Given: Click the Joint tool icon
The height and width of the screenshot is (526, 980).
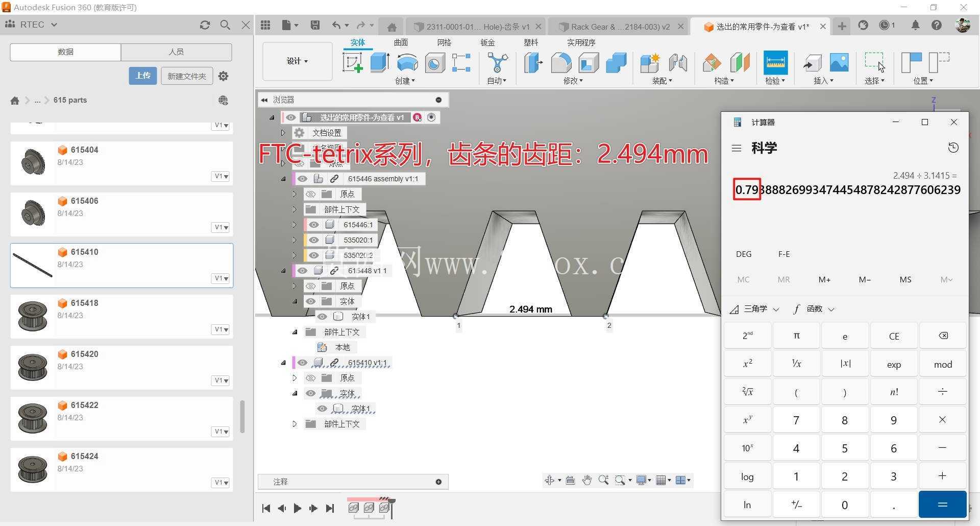Looking at the screenshot, I should 678,63.
